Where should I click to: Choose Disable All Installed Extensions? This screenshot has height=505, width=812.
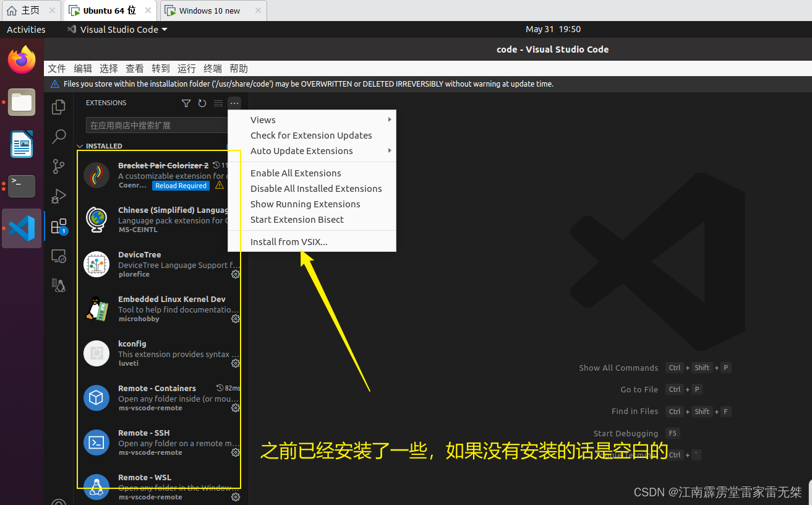point(312,189)
